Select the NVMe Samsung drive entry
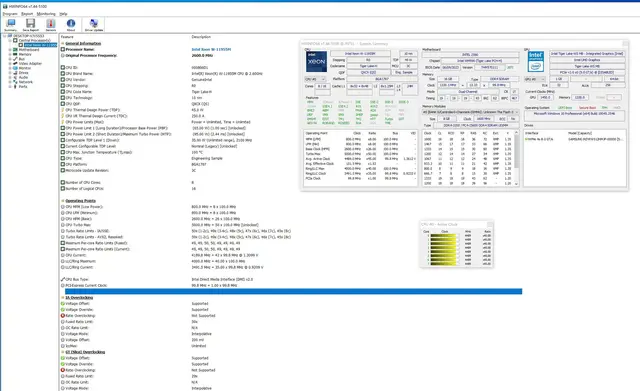Viewport: 640px width, 391px height. pyautogui.click(x=574, y=139)
